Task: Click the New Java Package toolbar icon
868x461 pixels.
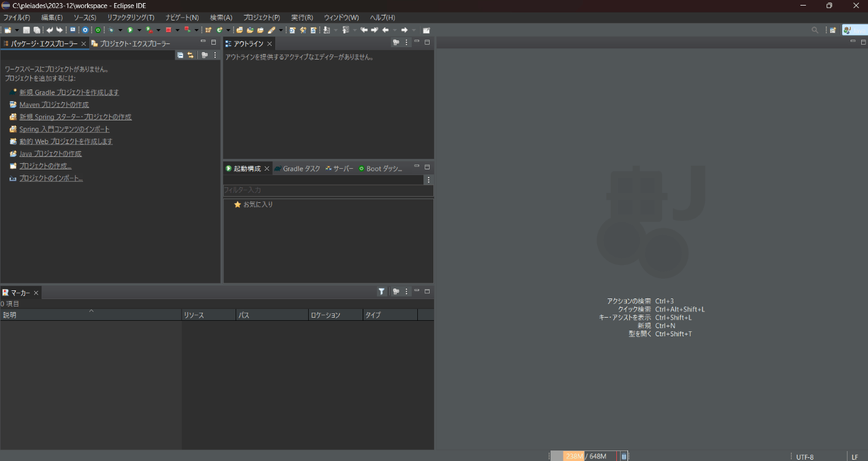Action: pyautogui.click(x=208, y=30)
